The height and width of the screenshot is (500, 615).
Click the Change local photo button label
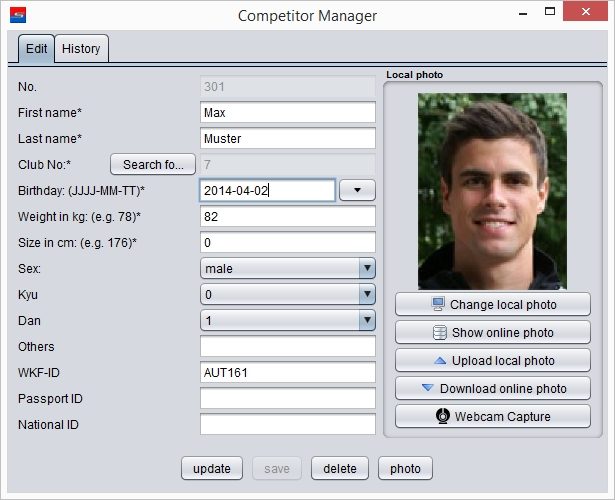[x=503, y=305]
